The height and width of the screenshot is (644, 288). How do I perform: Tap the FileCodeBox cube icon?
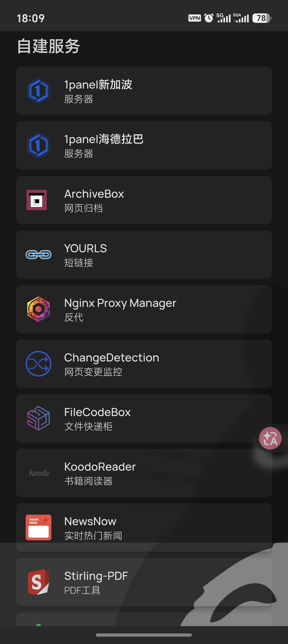(x=38, y=418)
